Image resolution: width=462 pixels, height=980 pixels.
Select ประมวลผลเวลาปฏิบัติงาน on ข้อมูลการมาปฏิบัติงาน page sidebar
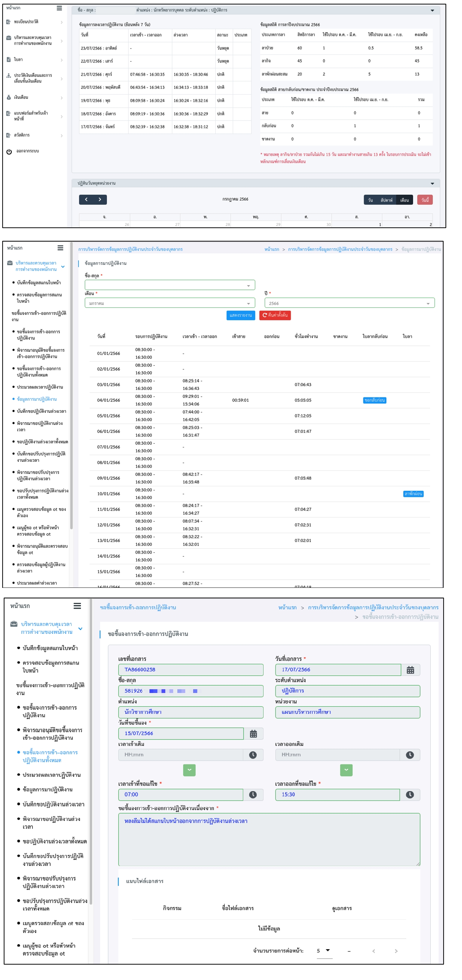(40, 387)
